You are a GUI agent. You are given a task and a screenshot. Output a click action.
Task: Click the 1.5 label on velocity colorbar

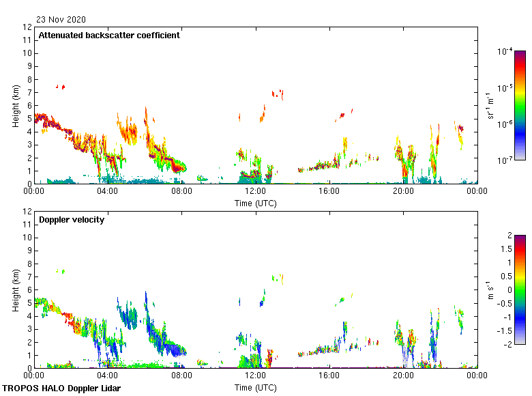pos(508,249)
